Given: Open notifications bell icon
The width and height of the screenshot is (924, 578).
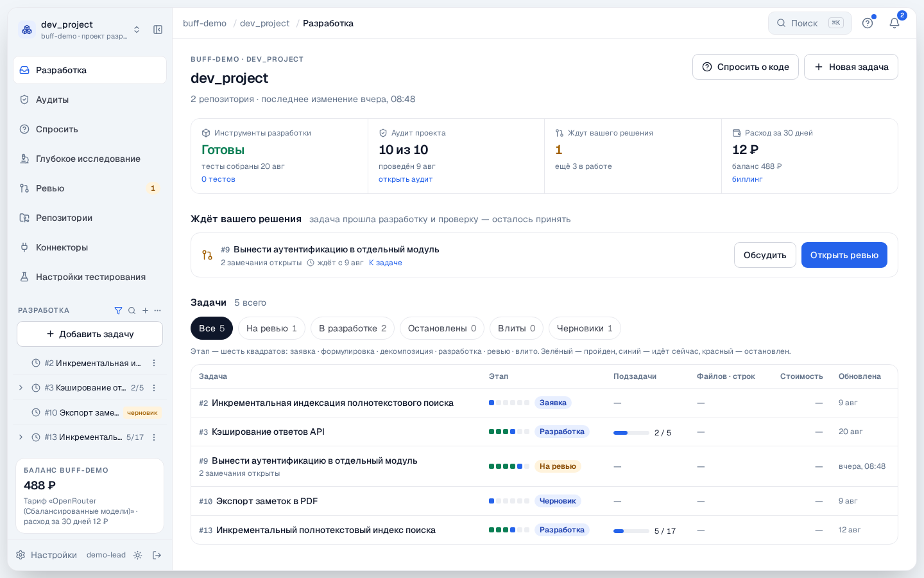Looking at the screenshot, I should (894, 23).
